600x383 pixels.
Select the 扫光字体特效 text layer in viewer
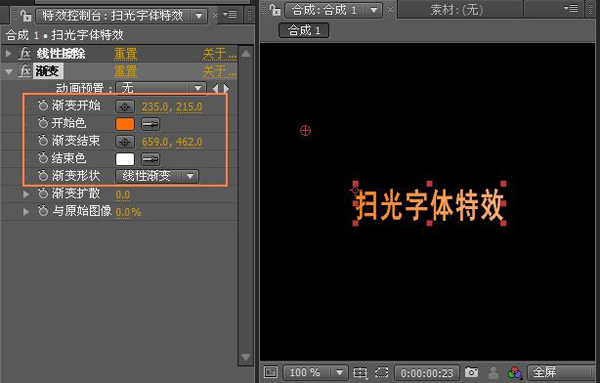click(x=429, y=205)
